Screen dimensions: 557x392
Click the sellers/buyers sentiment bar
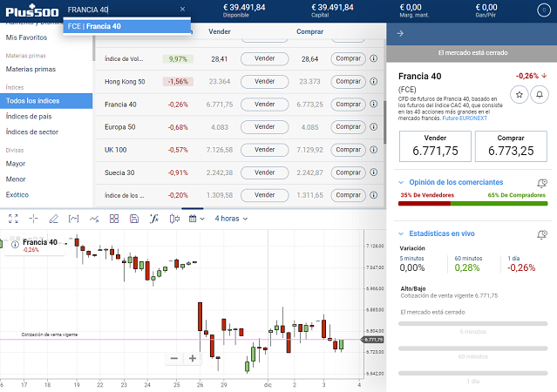472,204
